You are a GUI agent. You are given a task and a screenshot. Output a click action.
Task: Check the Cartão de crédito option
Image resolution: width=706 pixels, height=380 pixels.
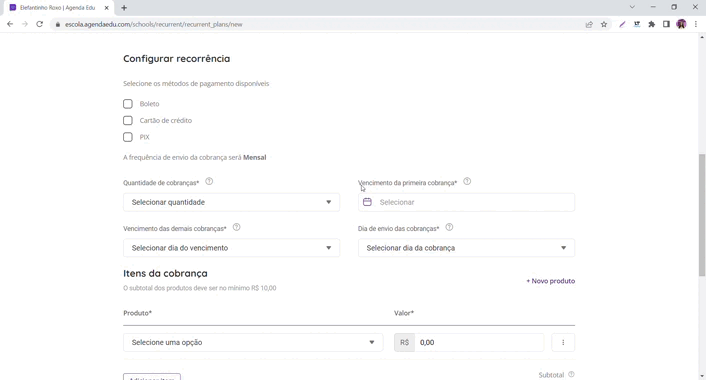(x=128, y=121)
